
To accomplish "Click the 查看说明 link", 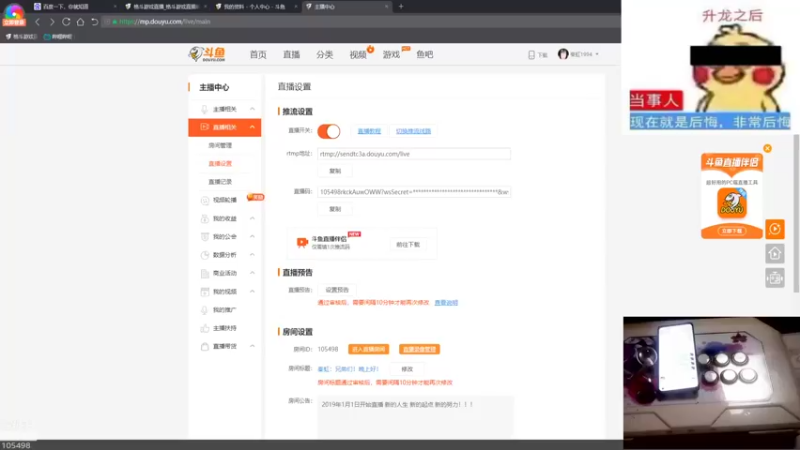I will (446, 303).
